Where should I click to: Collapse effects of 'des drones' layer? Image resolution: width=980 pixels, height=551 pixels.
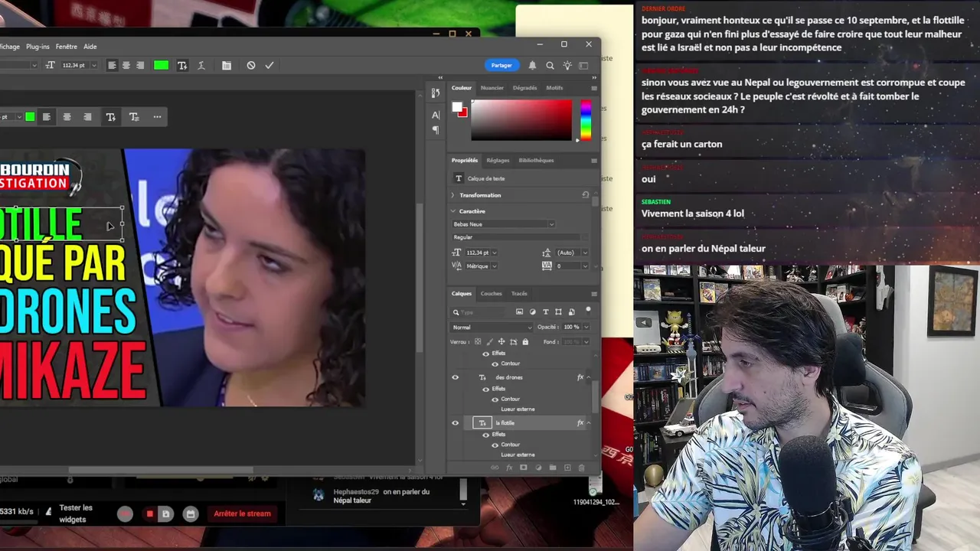(589, 377)
